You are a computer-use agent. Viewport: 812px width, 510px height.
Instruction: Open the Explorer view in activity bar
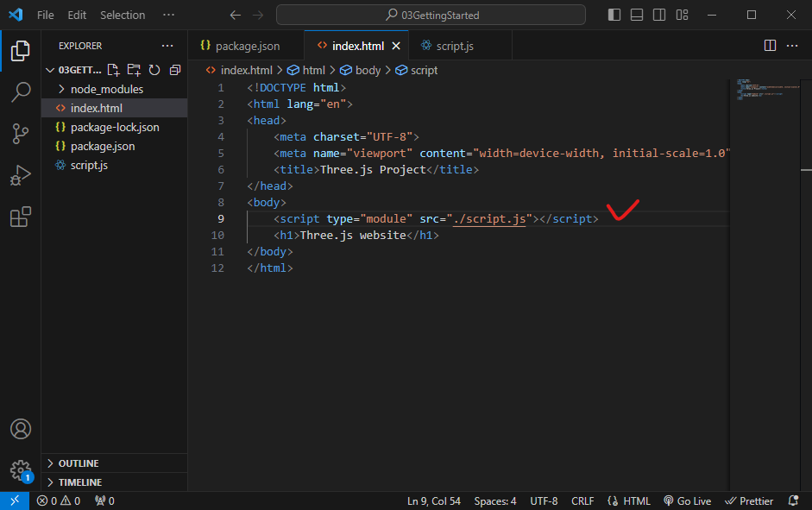pyautogui.click(x=20, y=51)
